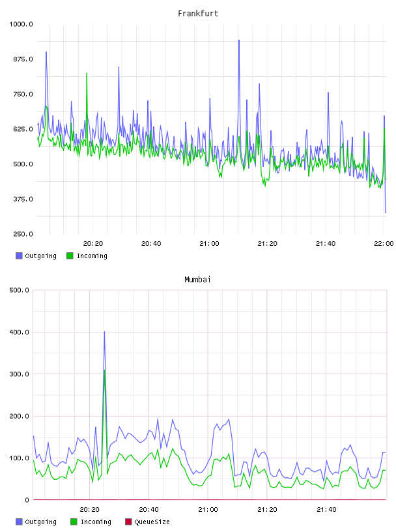
Task: Click the 200.0 y-axis label on Mumbai chart
Action: (x=19, y=416)
